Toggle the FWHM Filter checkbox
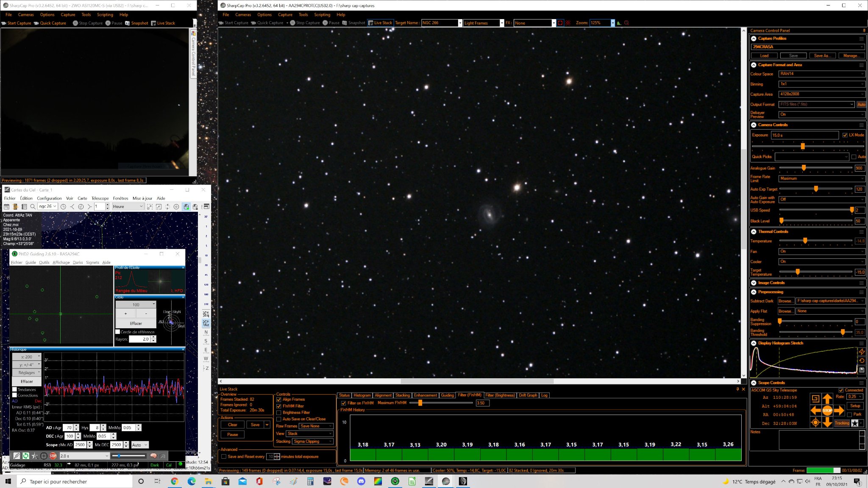 [x=279, y=406]
